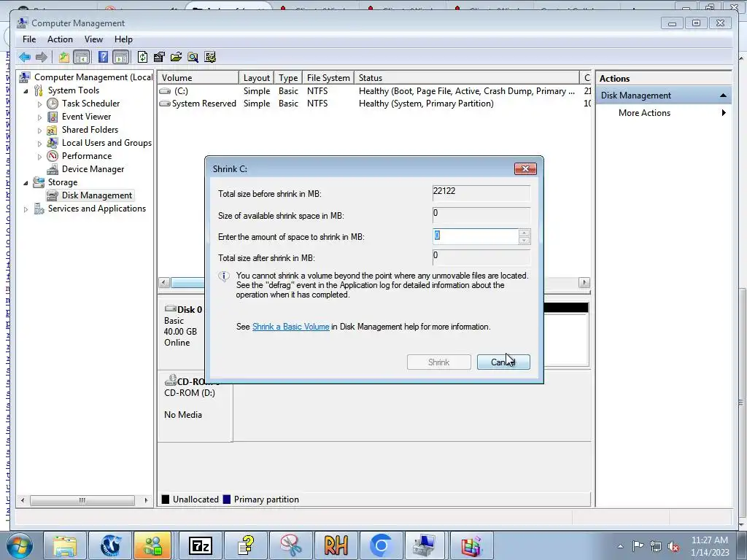This screenshot has width=747, height=560.
Task: Open the View menu
Action: click(93, 39)
